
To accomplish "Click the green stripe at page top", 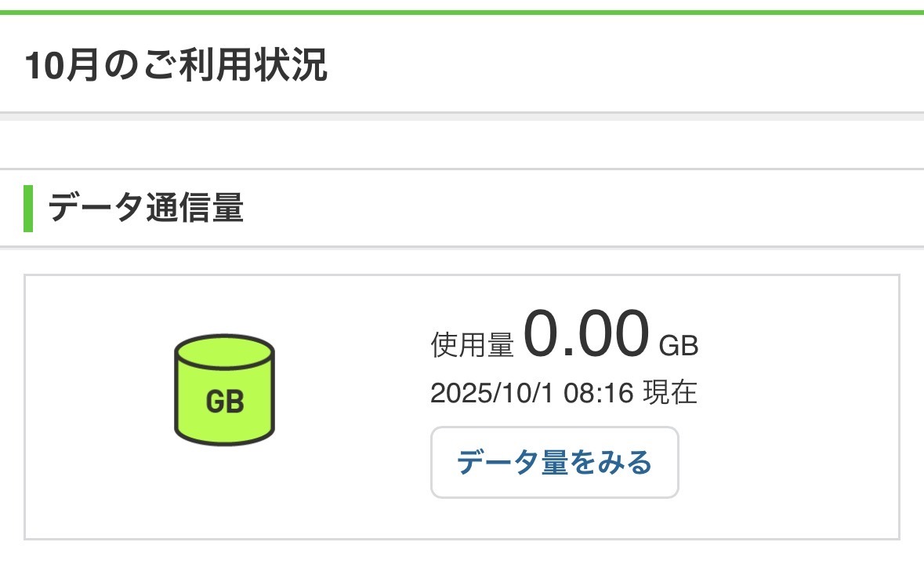I will [462, 13].
